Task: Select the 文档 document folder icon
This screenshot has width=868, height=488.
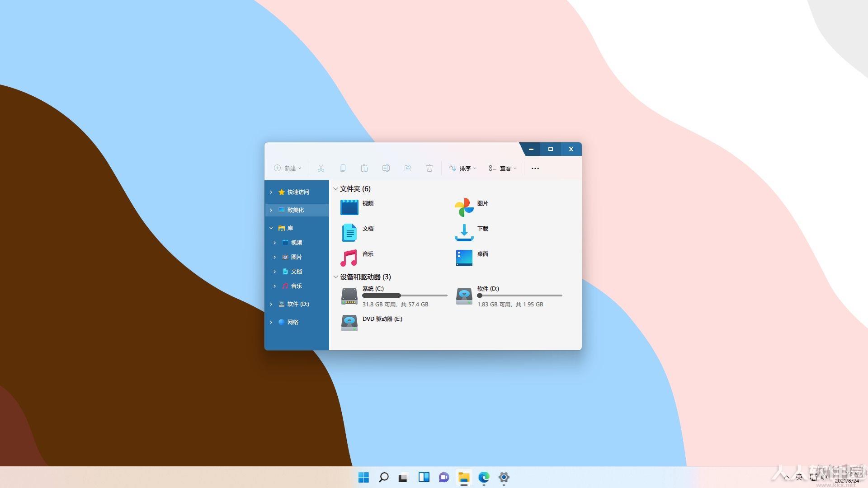Action: (x=349, y=233)
